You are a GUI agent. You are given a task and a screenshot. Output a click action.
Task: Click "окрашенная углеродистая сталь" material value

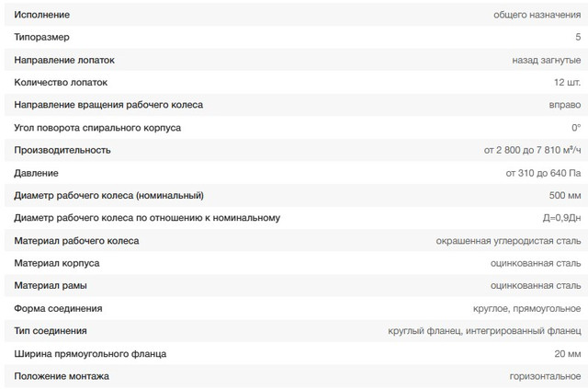tap(508, 241)
